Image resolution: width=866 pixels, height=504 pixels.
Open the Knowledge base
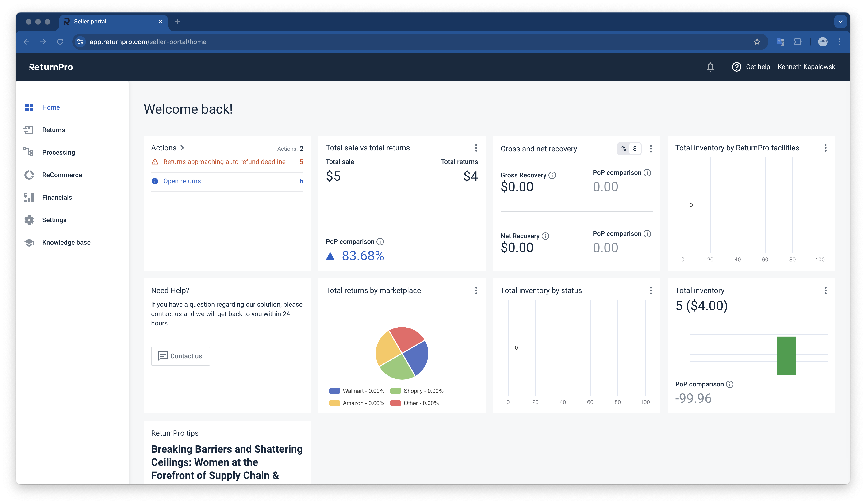[66, 242]
